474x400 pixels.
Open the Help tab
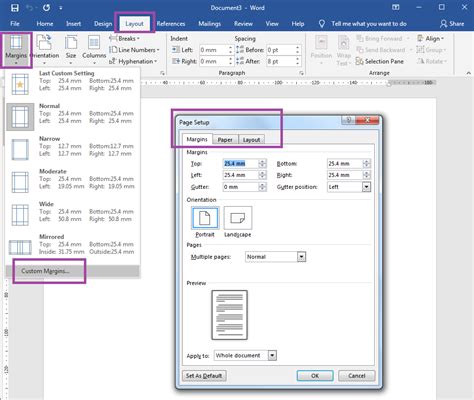pyautogui.click(x=298, y=24)
